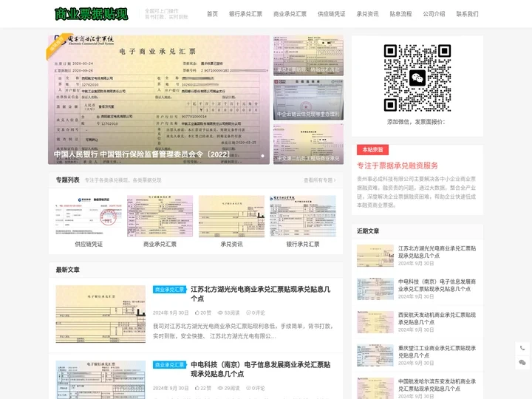
Task: Open the 商业承兑汇票 navigation item
Action: pyautogui.click(x=290, y=14)
